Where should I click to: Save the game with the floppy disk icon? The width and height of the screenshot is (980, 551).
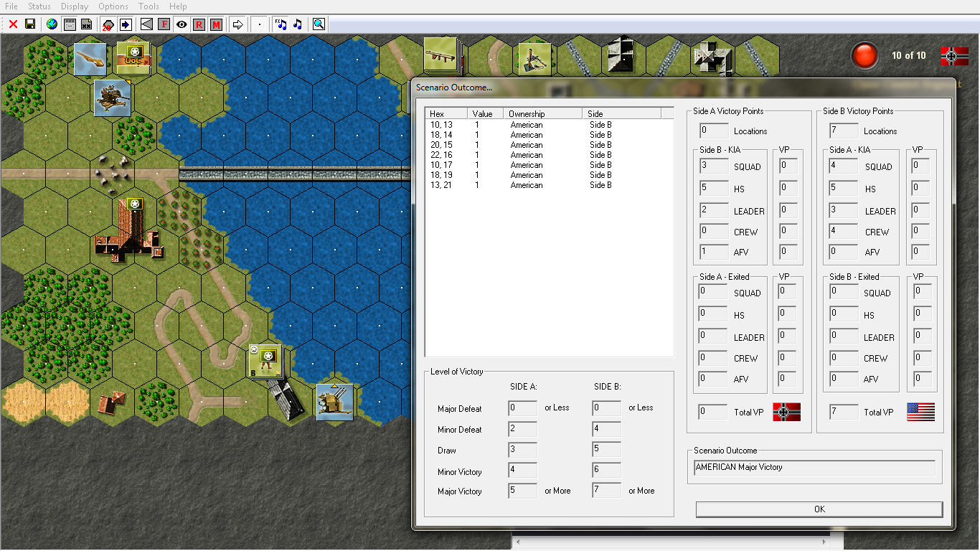tap(30, 24)
